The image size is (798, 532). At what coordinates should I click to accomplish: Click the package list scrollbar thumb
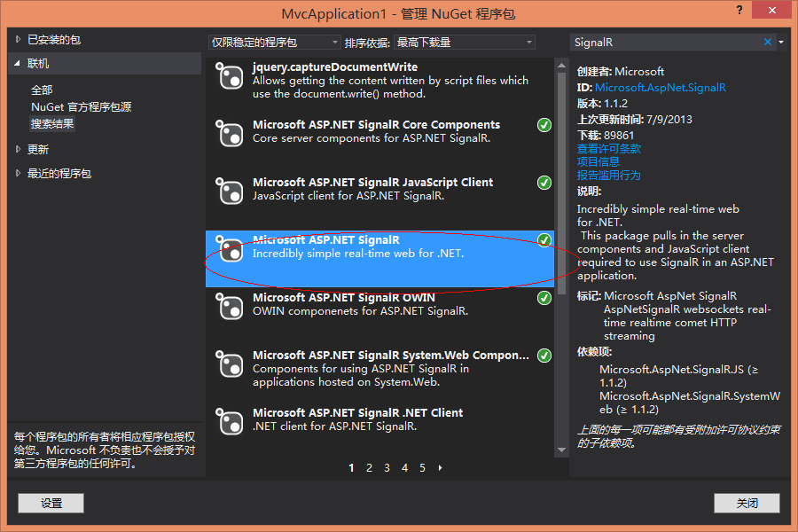pos(562,184)
